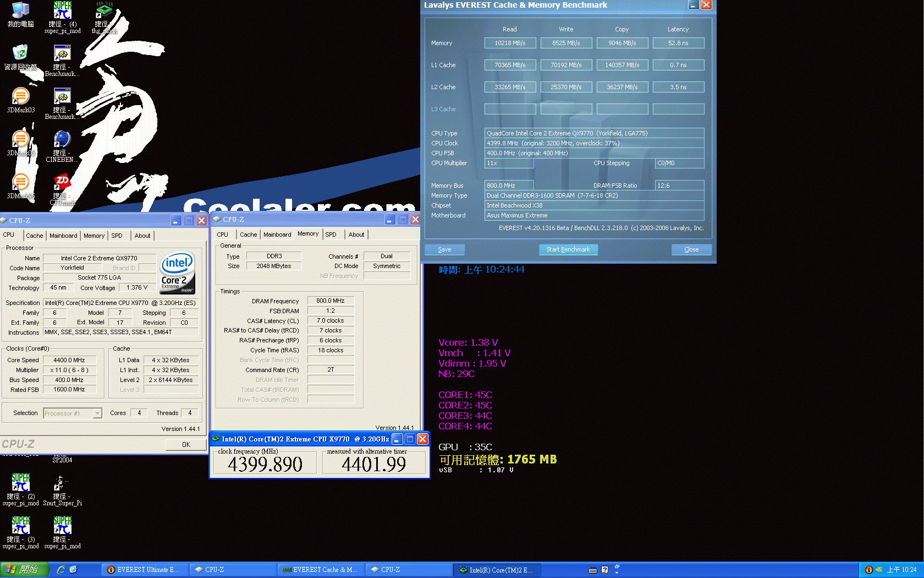This screenshot has width=924, height=578.
Task: Click the Core Speed value 4400.0 MHz
Action: 69,360
